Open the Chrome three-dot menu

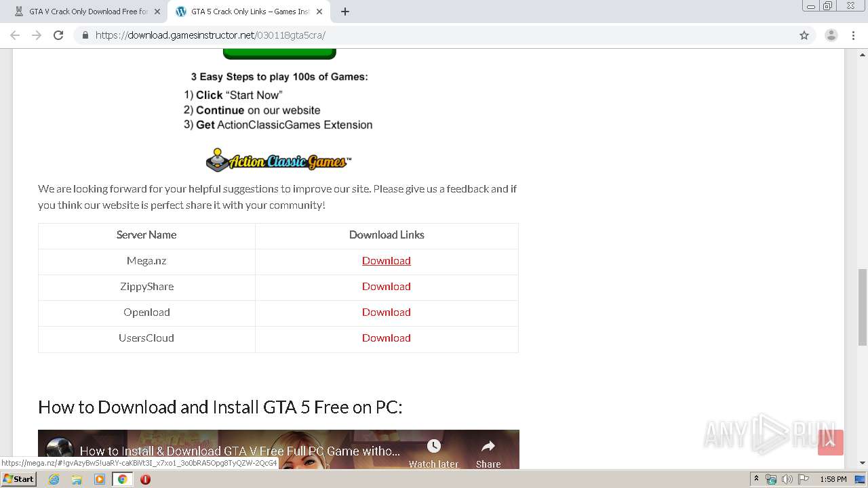click(853, 35)
